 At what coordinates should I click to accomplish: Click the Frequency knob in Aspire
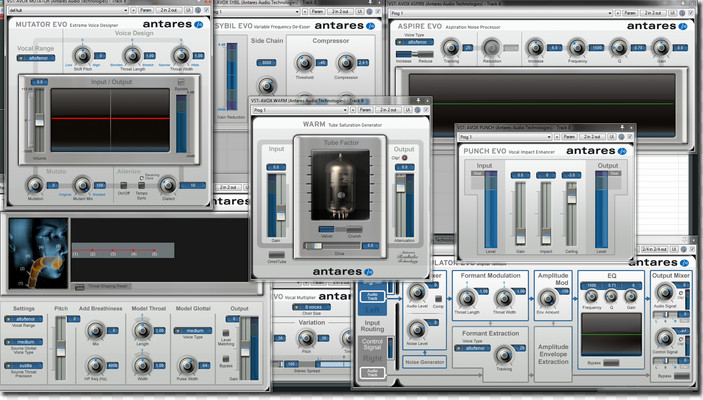tap(577, 48)
